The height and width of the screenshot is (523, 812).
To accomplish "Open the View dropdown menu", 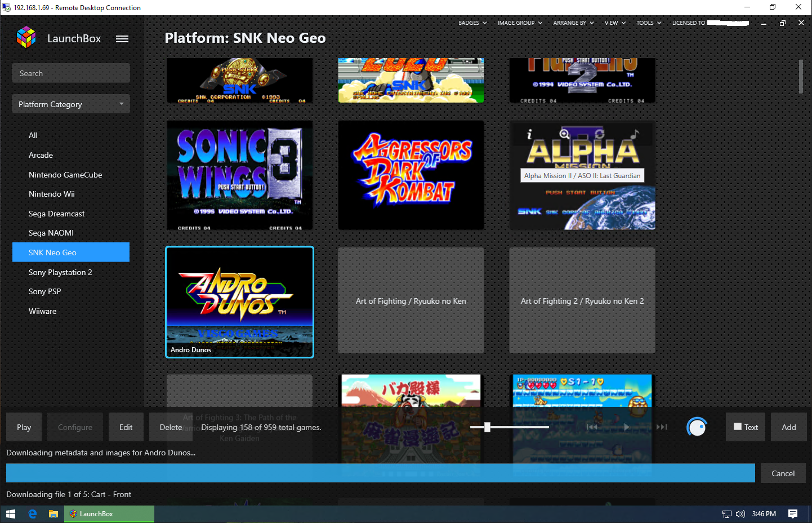I will tap(615, 23).
